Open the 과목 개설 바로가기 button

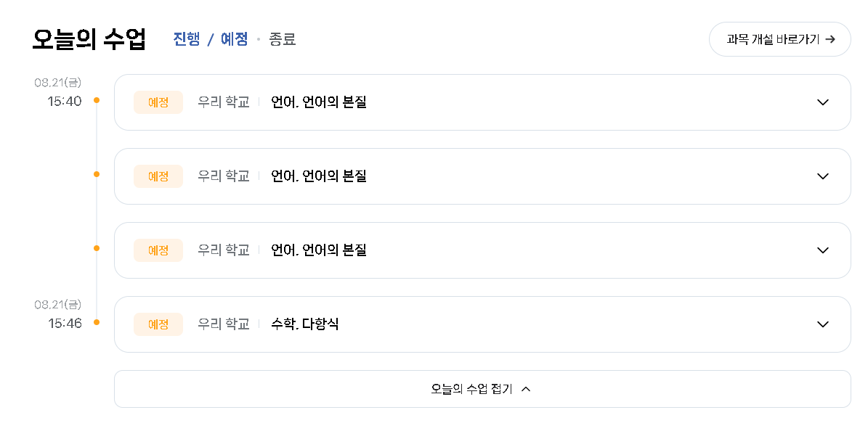click(779, 39)
